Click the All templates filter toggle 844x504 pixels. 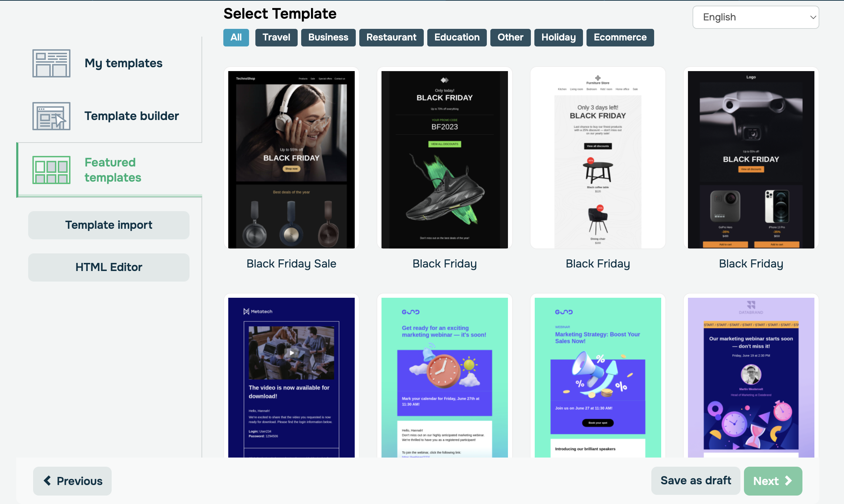236,37
